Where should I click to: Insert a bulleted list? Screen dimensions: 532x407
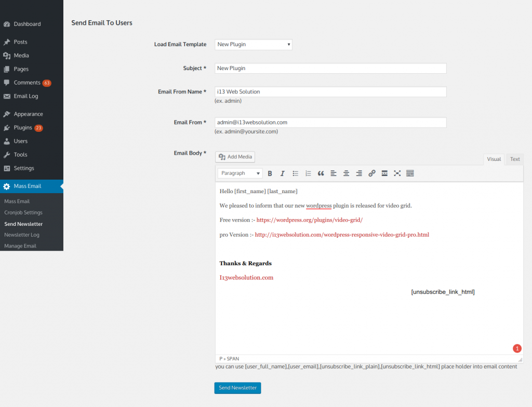tap(295, 173)
